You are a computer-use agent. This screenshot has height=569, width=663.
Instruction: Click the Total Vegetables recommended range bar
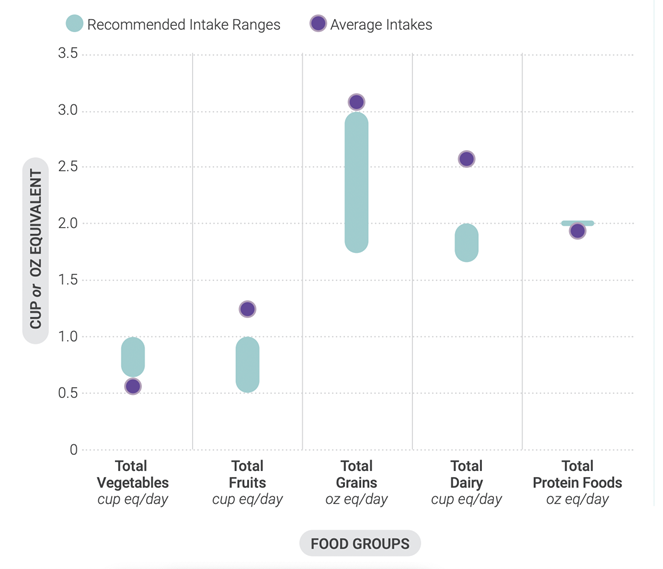tap(133, 356)
